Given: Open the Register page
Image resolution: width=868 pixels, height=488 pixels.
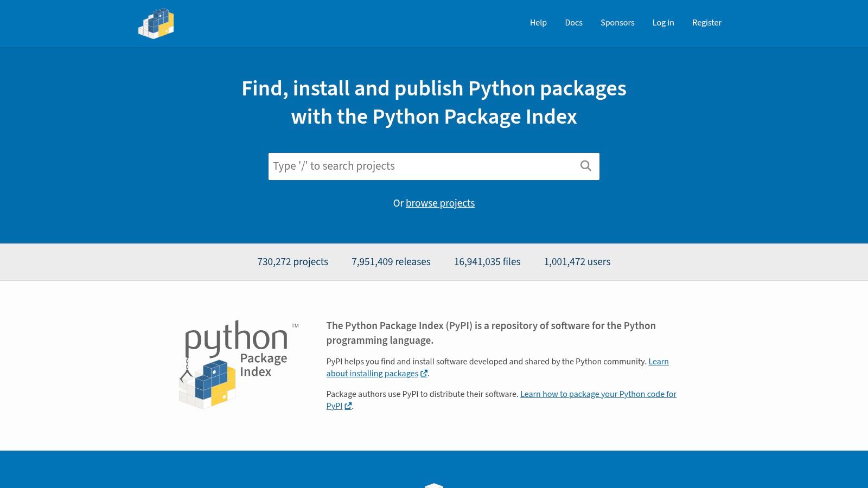Looking at the screenshot, I should point(707,23).
